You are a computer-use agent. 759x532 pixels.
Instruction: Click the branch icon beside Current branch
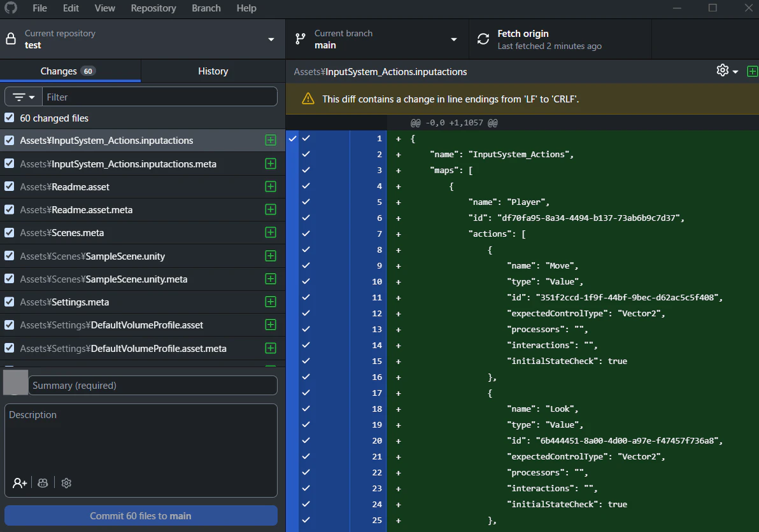301,39
